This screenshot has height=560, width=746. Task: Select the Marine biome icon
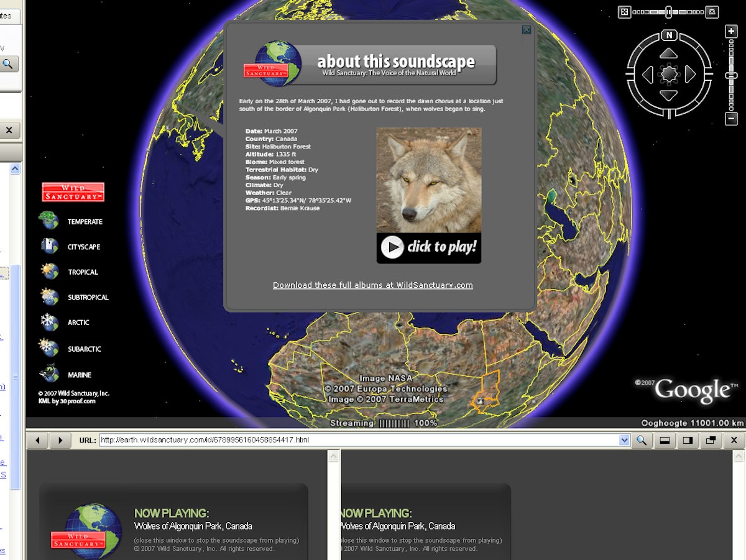pos(48,374)
